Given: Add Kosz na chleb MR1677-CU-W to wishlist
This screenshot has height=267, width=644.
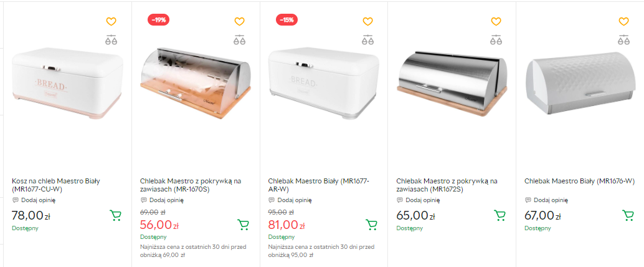Looking at the screenshot, I should tap(111, 22).
